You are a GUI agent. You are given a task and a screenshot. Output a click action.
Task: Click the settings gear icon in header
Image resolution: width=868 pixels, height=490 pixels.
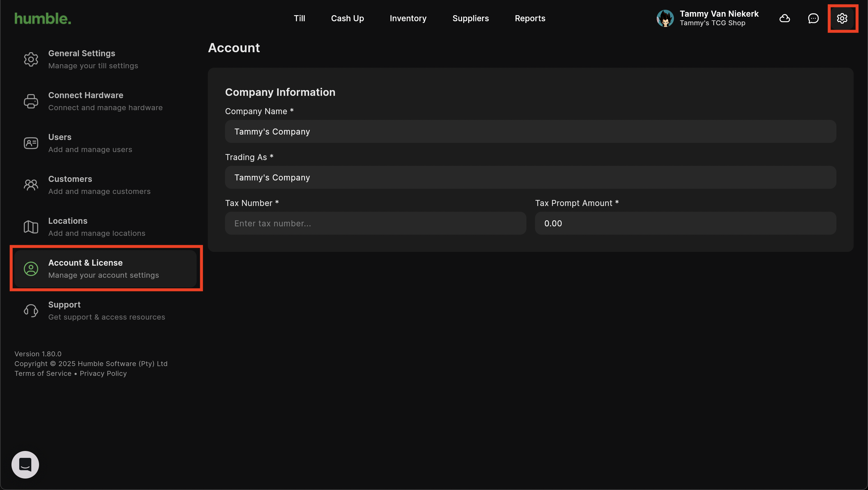tap(842, 18)
